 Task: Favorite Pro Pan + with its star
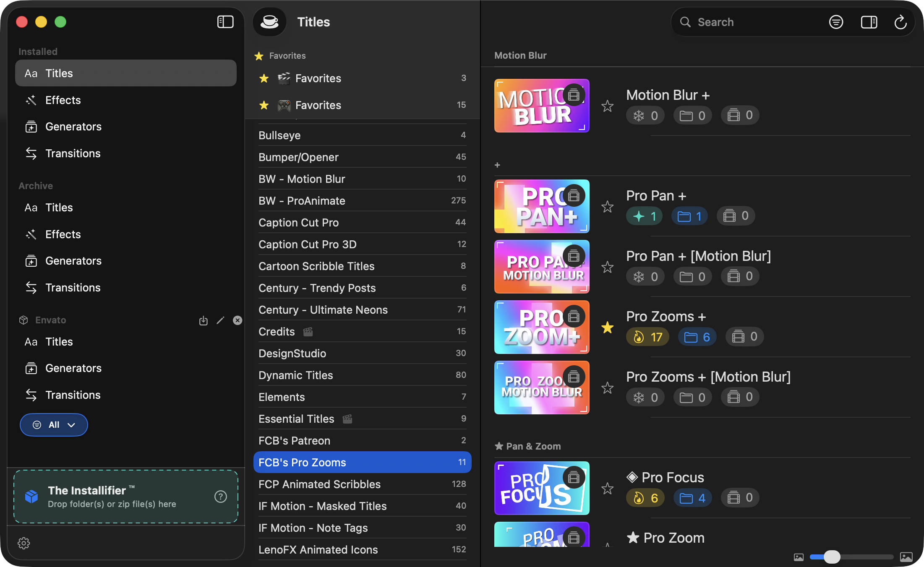[x=607, y=207]
